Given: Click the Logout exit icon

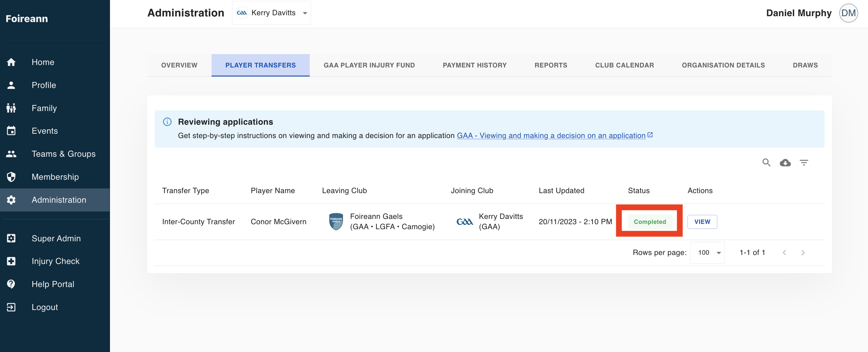Looking at the screenshot, I should coord(11,307).
